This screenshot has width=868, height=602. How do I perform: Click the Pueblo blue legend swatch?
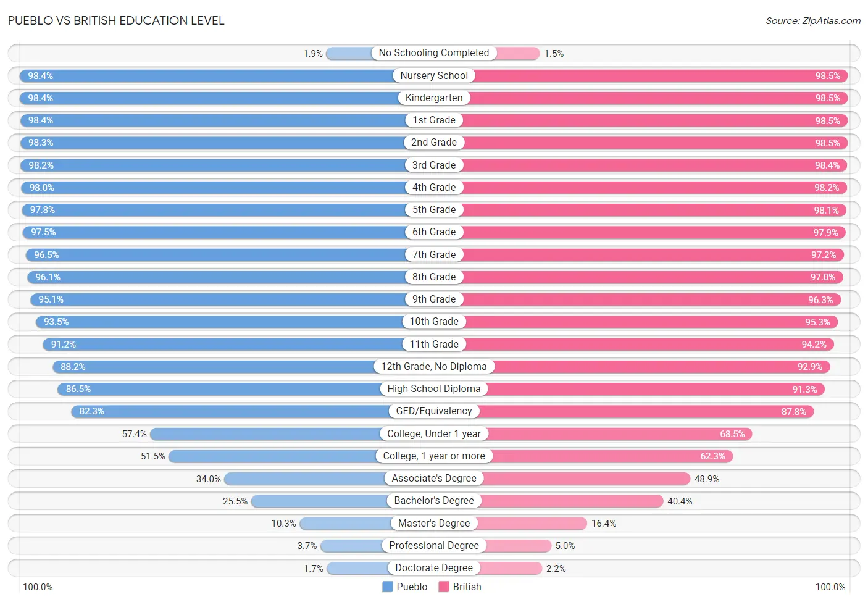point(388,587)
